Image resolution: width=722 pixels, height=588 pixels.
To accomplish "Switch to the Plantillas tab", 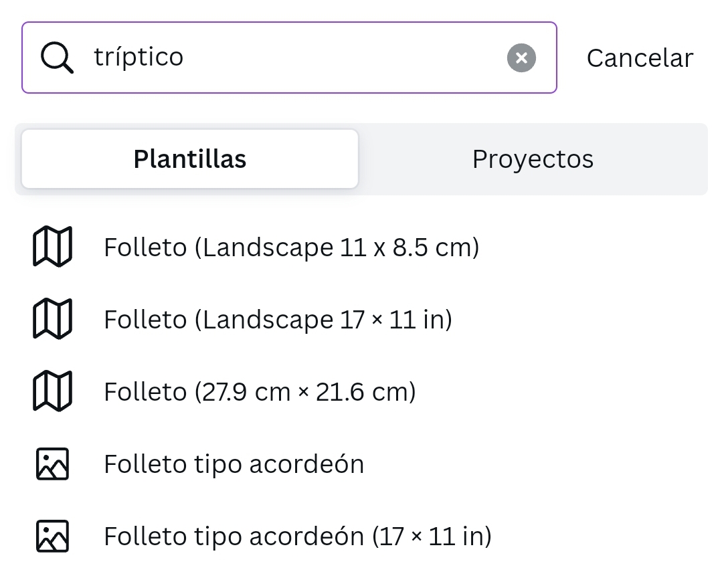I will tap(190, 159).
